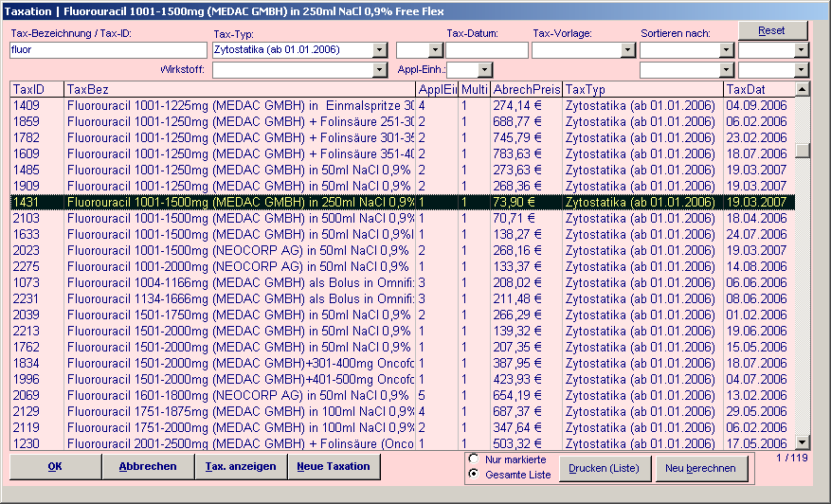Click the Multi column header
Screen dimensions: 831x504
pos(475,90)
